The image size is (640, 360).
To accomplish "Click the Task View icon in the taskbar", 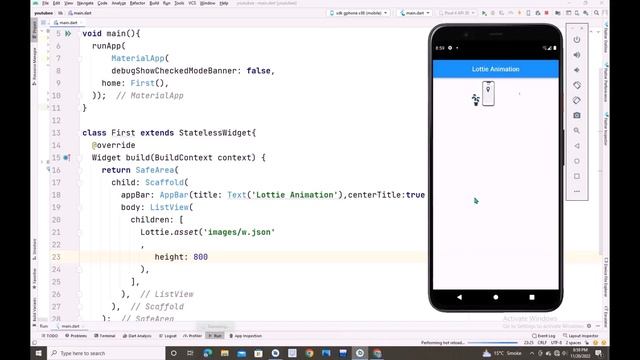I will [x=190, y=353].
